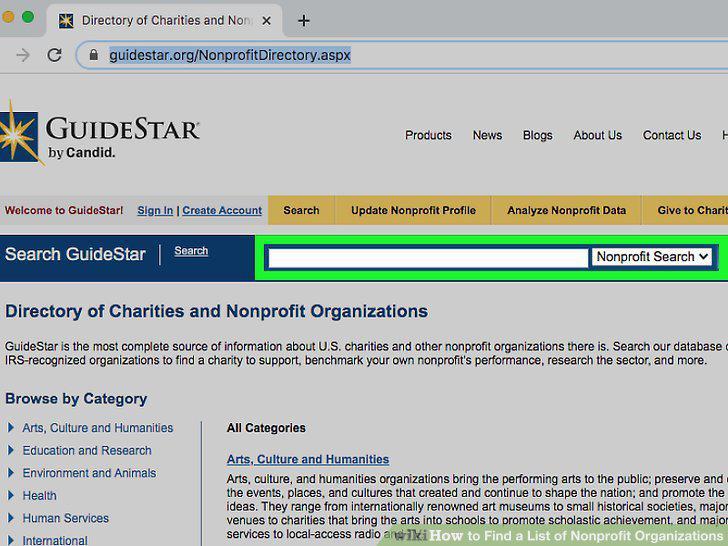Open the Products menu
The image size is (728, 546).
coord(428,135)
